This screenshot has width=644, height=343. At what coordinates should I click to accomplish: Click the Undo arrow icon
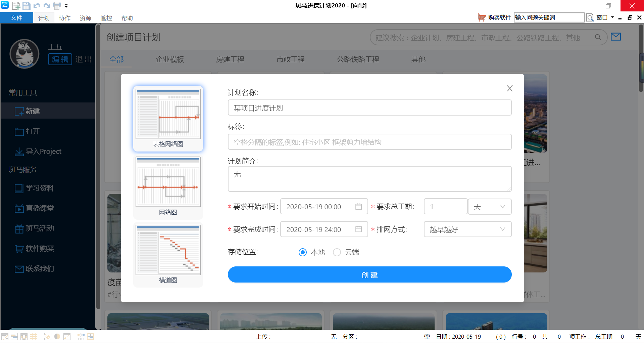click(x=37, y=6)
